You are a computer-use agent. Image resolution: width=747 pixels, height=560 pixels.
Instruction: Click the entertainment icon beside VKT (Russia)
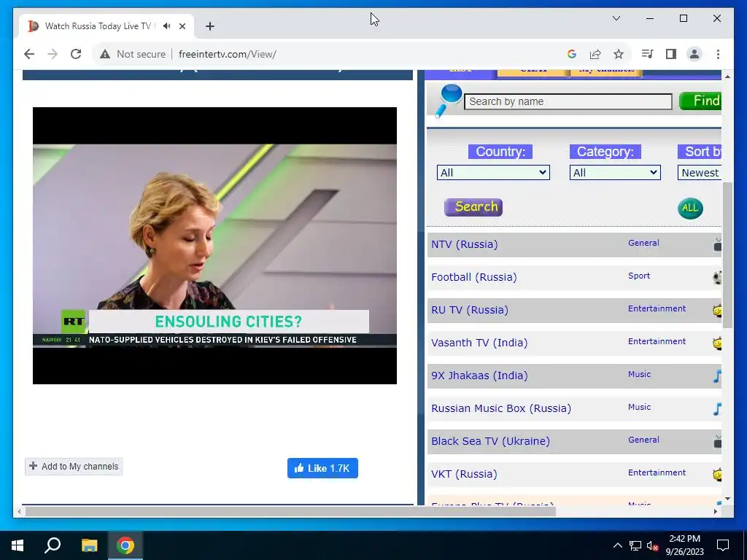click(x=718, y=474)
